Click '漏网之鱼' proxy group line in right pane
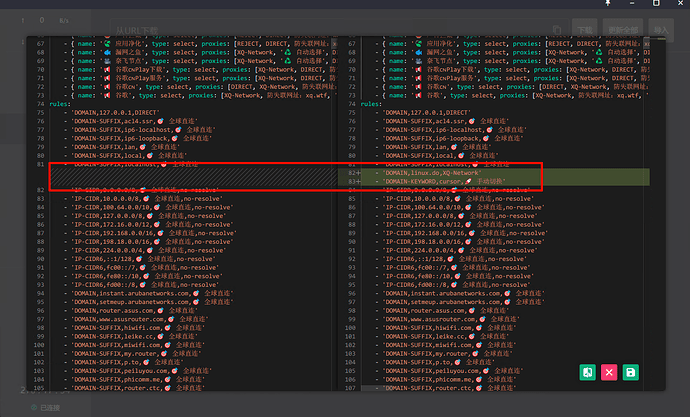Image resolution: width=690 pixels, height=417 pixels. point(513,52)
